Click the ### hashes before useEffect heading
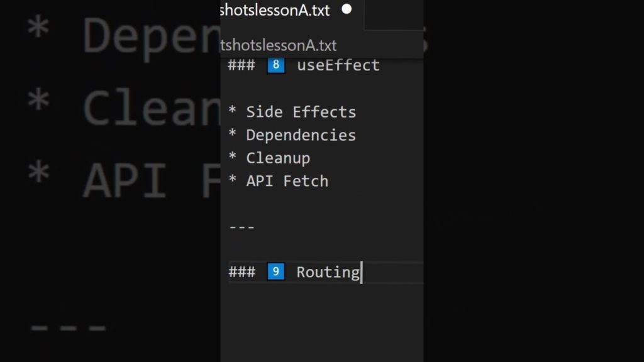Image resolution: width=644 pixels, height=362 pixels. [x=241, y=65]
